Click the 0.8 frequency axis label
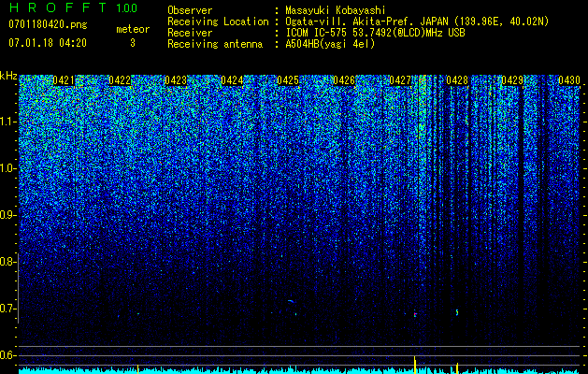This screenshot has height=374, width=588. tap(8, 262)
